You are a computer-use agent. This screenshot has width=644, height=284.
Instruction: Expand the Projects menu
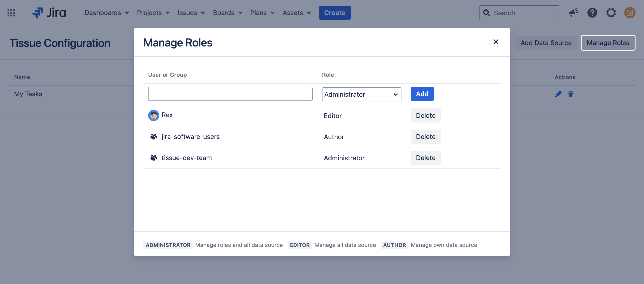tap(153, 13)
